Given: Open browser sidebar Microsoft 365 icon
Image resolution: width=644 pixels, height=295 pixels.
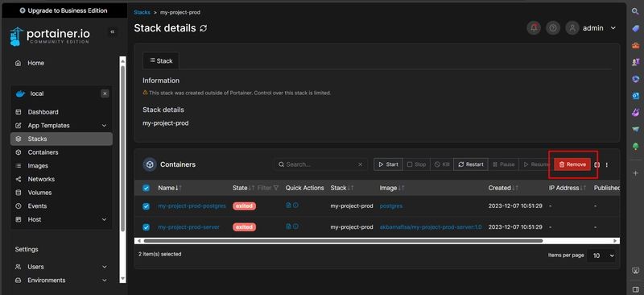Looking at the screenshot, I should (x=635, y=79).
